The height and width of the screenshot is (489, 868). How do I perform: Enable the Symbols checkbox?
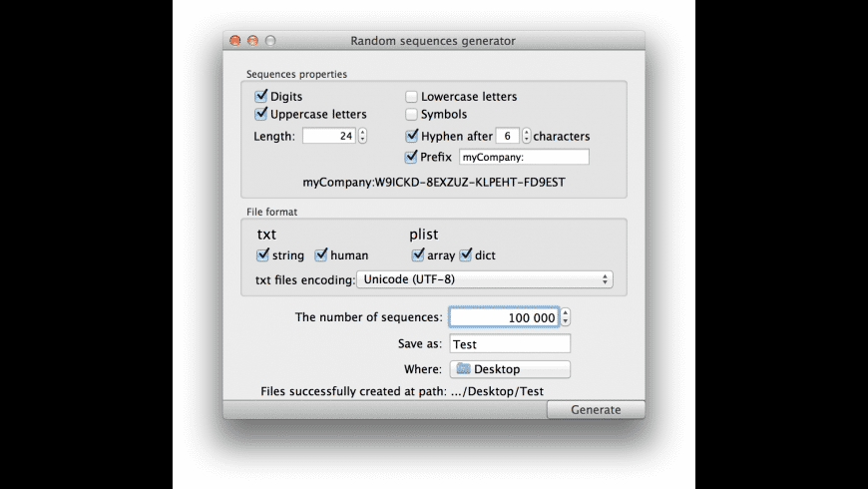[411, 115]
